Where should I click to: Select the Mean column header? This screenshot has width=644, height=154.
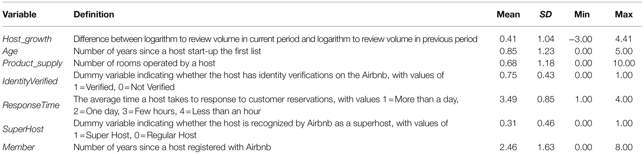(508, 15)
